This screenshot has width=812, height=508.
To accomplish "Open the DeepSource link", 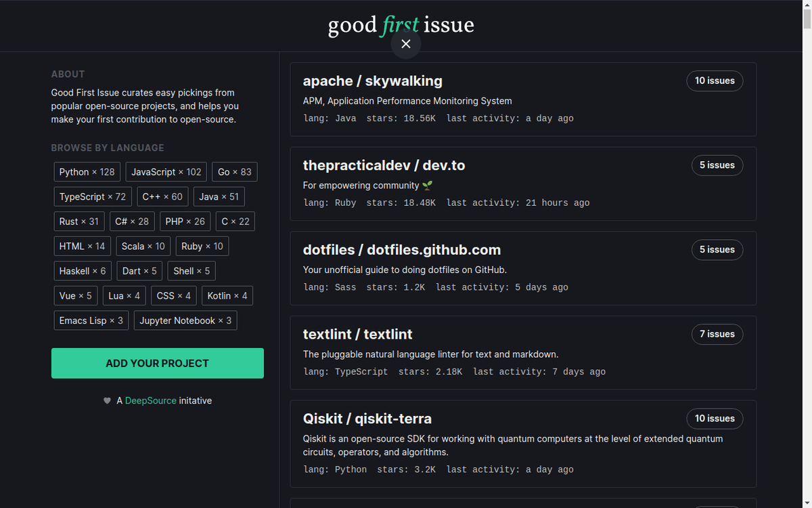I will (151, 401).
